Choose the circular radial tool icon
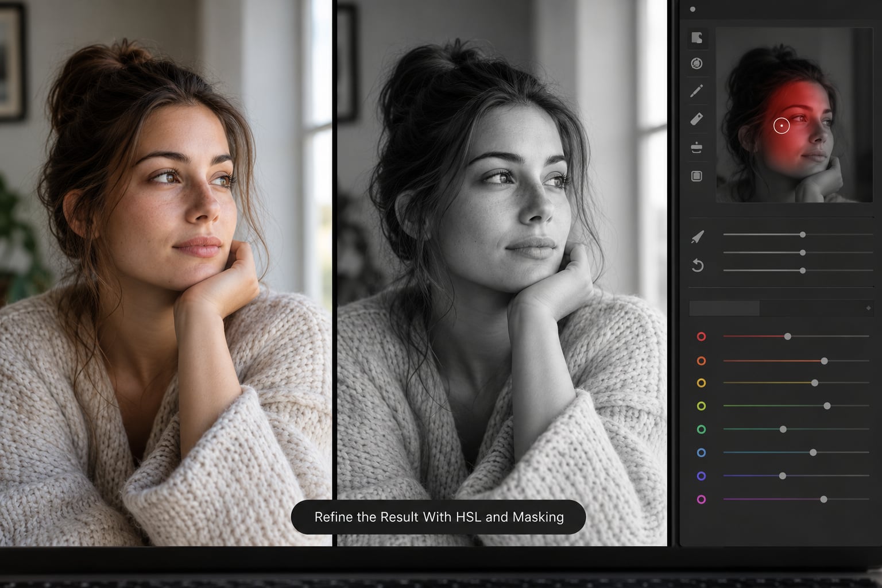The width and height of the screenshot is (882, 588). 697,64
